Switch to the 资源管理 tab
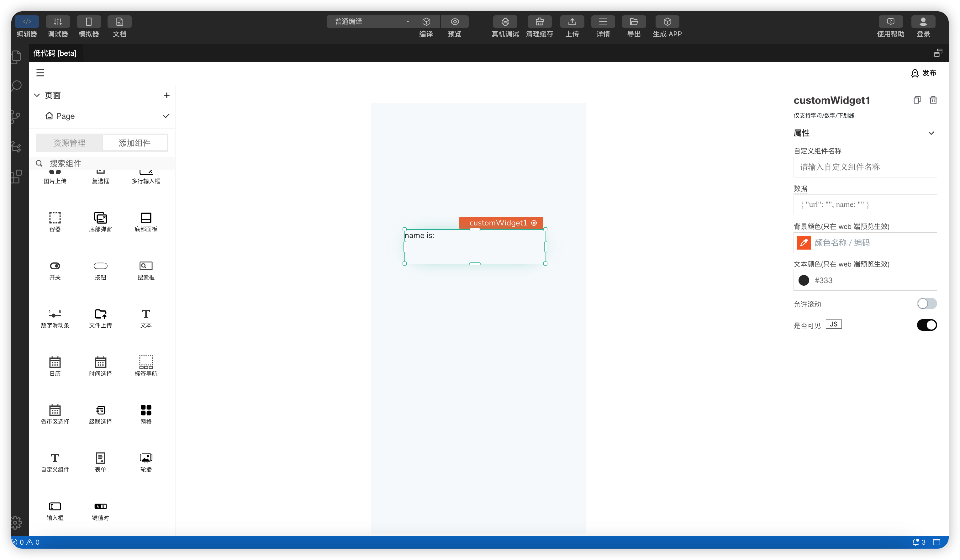This screenshot has height=560, width=960. click(x=69, y=143)
